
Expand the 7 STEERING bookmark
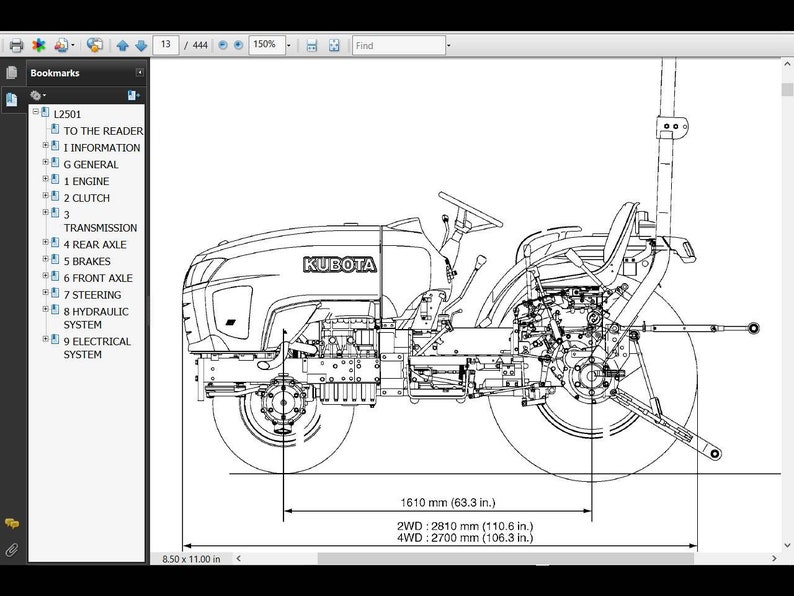(46, 292)
